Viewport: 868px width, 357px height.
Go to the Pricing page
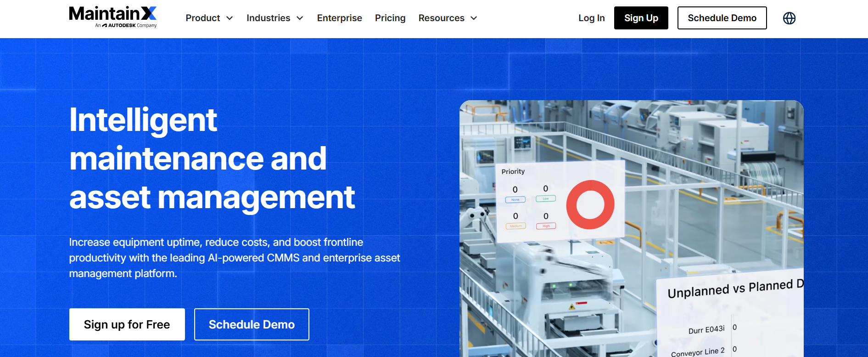pyautogui.click(x=390, y=18)
